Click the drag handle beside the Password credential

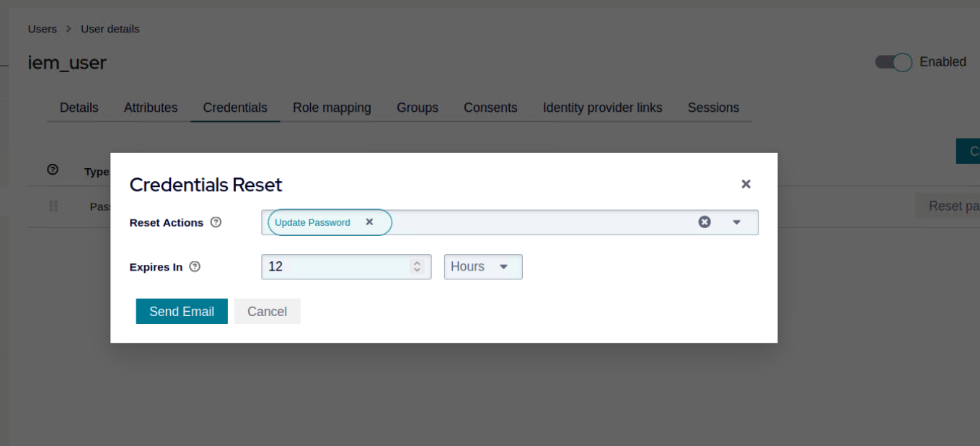tap(53, 206)
